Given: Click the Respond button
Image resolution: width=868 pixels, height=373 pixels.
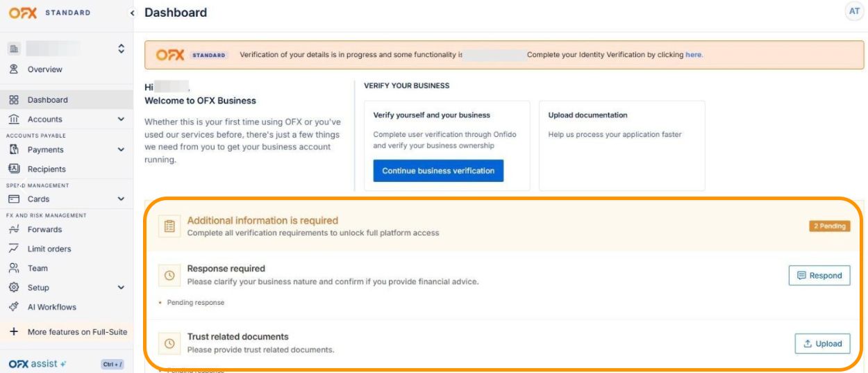Looking at the screenshot, I should (819, 276).
